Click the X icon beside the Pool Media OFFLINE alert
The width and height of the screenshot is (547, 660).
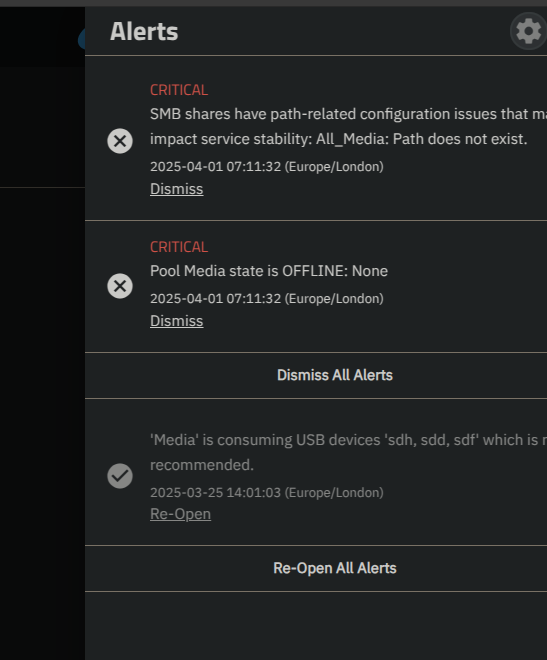pyautogui.click(x=120, y=286)
